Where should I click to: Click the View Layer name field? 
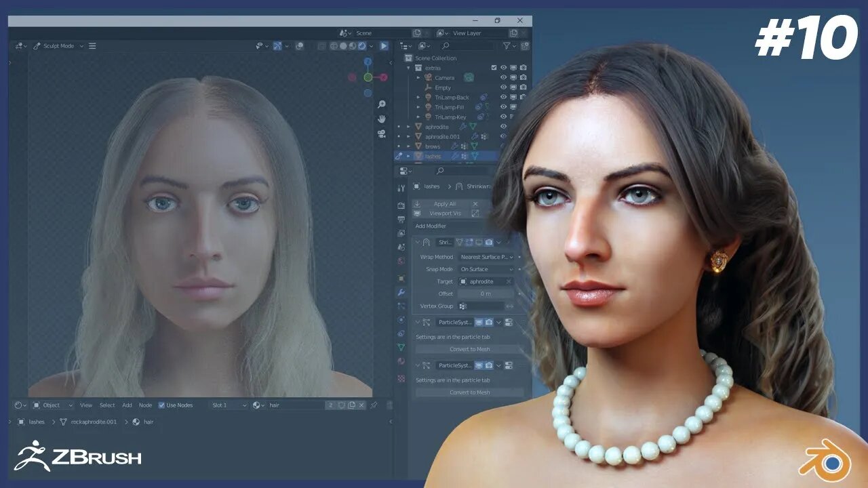coord(478,33)
